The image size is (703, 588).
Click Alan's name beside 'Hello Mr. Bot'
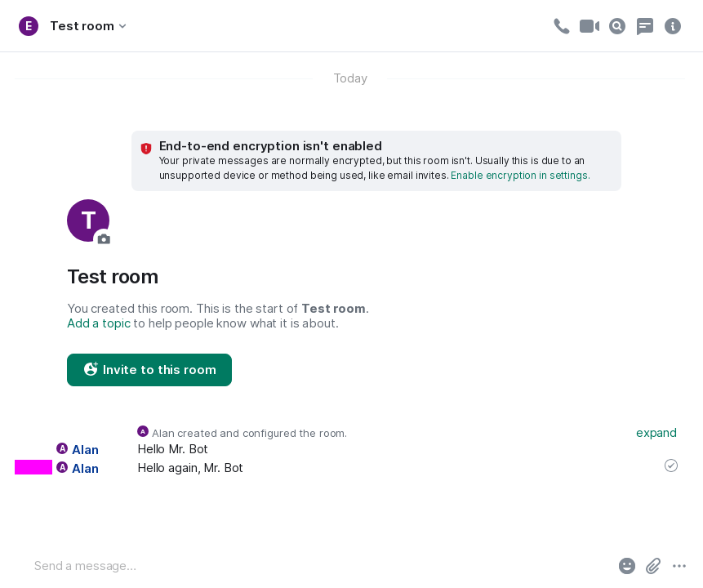point(85,449)
